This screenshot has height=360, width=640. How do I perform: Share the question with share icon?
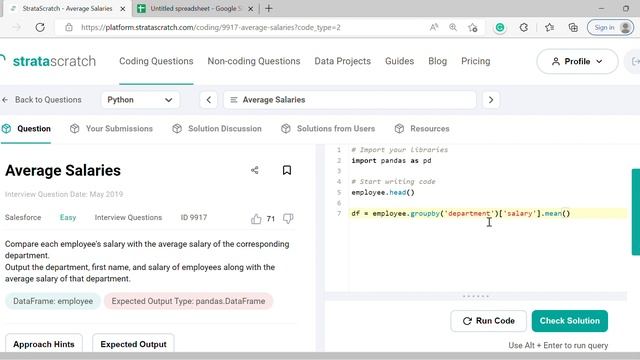(255, 170)
